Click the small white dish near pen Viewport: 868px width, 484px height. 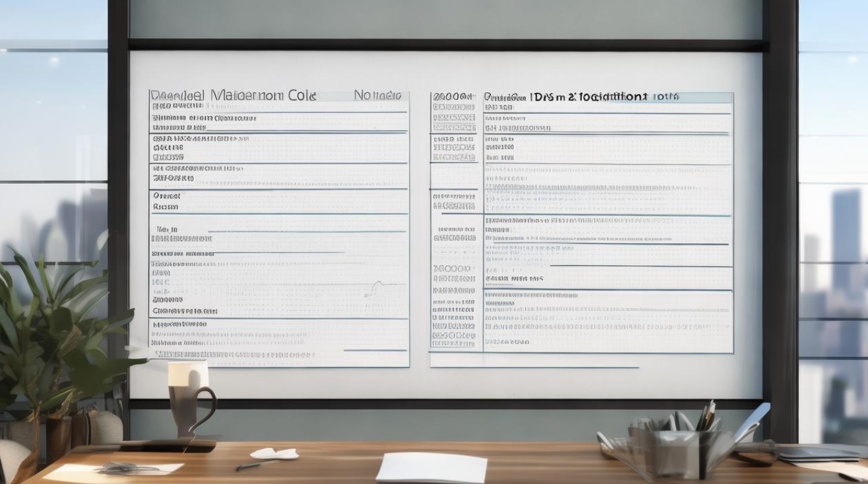[x=274, y=454]
